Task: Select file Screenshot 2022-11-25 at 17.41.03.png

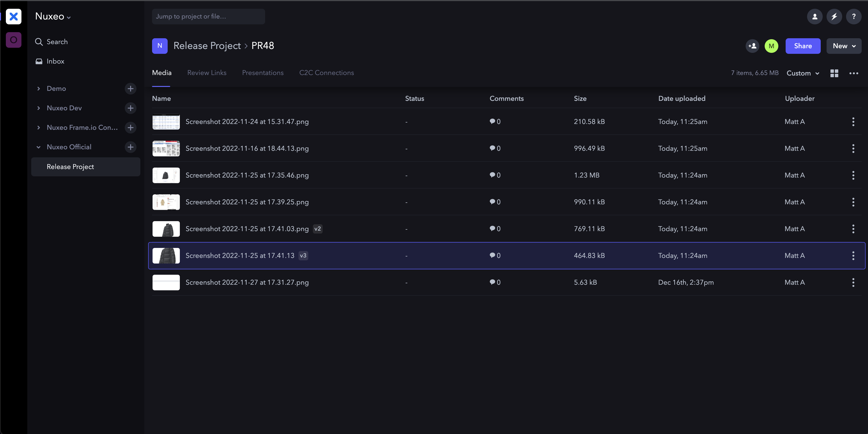Action: pyautogui.click(x=247, y=229)
